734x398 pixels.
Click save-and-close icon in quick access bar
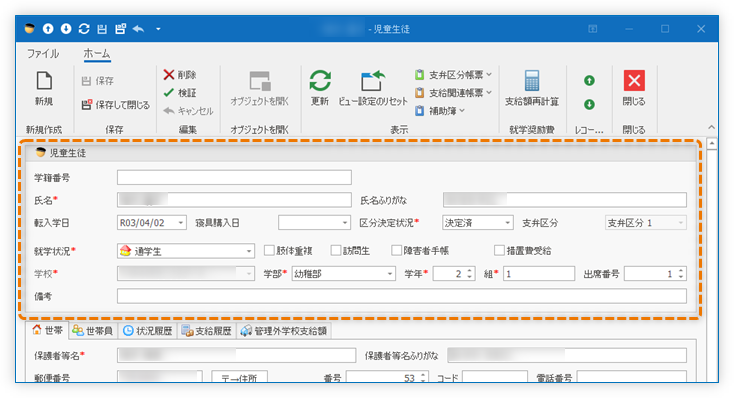(x=120, y=29)
